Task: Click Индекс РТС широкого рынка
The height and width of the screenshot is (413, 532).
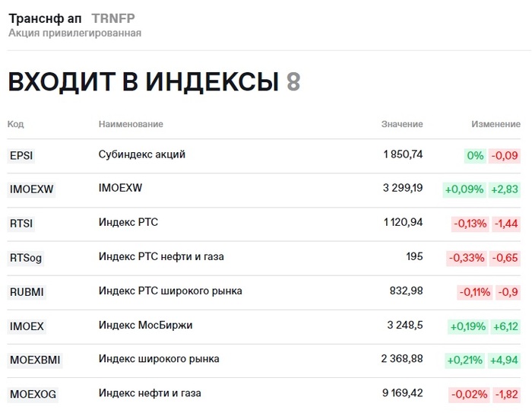Action: pos(170,291)
